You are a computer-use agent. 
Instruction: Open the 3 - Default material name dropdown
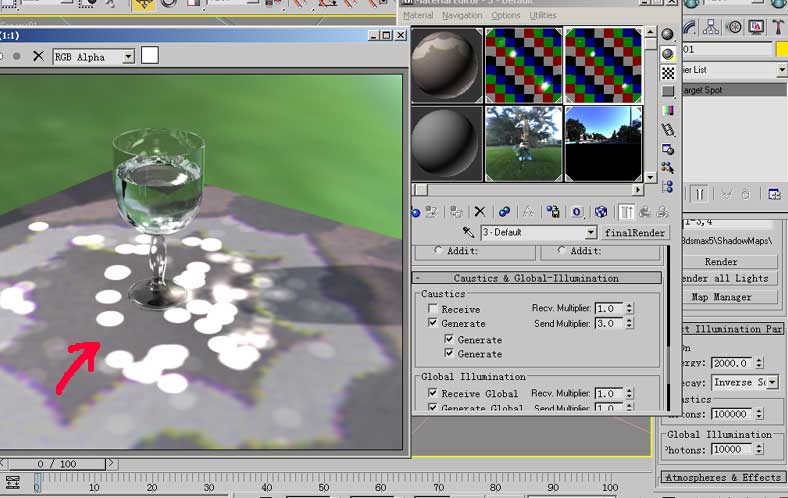[x=591, y=232]
